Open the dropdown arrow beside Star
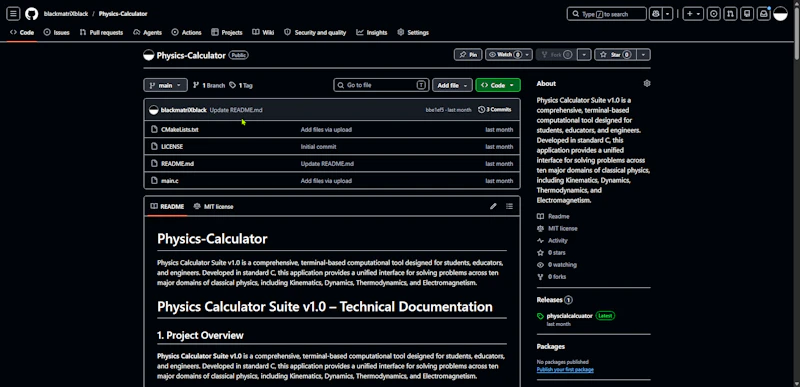The width and height of the screenshot is (800, 387). click(644, 55)
